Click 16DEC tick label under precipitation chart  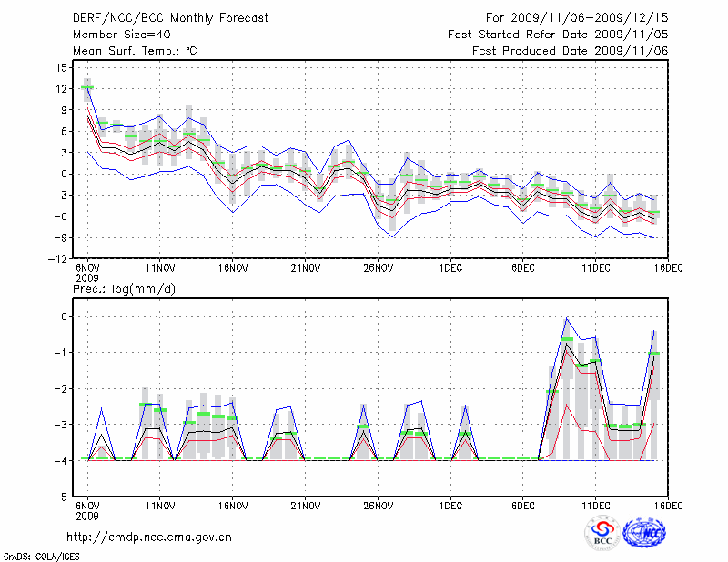point(667,505)
